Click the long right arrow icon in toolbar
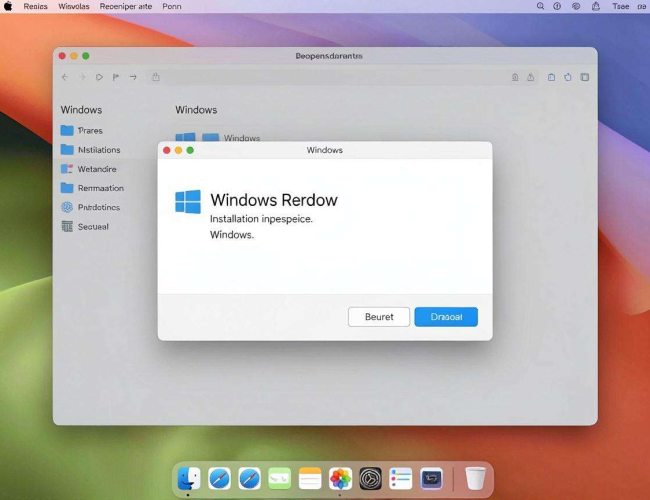The image size is (650, 500). 133,77
